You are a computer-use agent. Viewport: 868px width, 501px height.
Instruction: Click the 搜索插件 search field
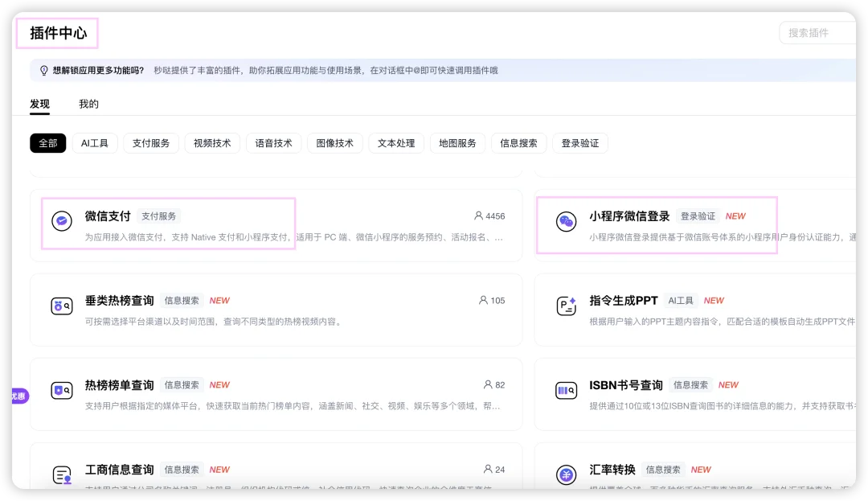[820, 32]
